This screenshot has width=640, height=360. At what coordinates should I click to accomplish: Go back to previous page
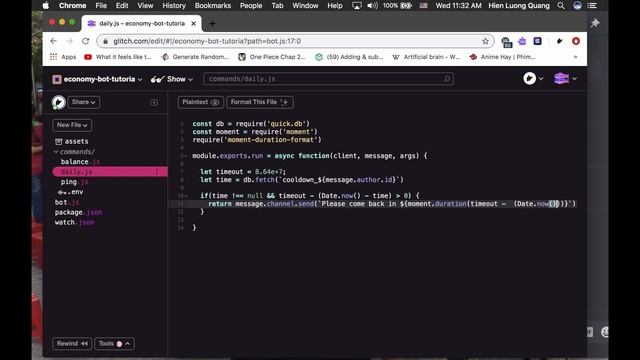[x=53, y=41]
